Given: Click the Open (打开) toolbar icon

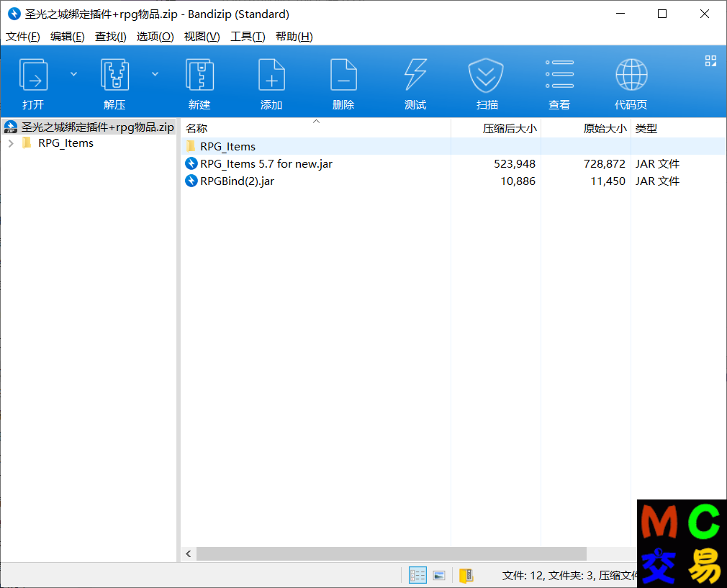Looking at the screenshot, I should (33, 75).
